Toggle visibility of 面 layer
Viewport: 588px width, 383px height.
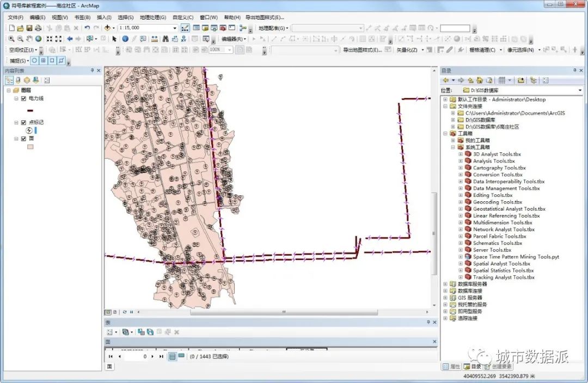(x=23, y=139)
